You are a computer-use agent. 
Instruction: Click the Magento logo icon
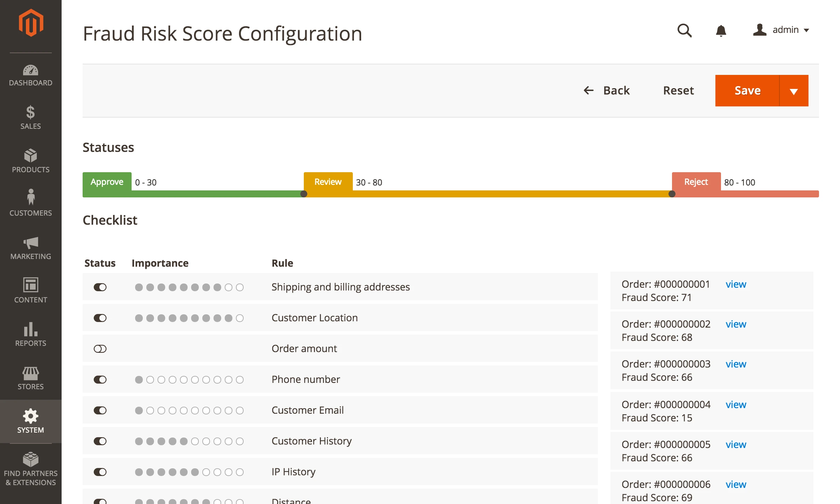click(x=31, y=23)
